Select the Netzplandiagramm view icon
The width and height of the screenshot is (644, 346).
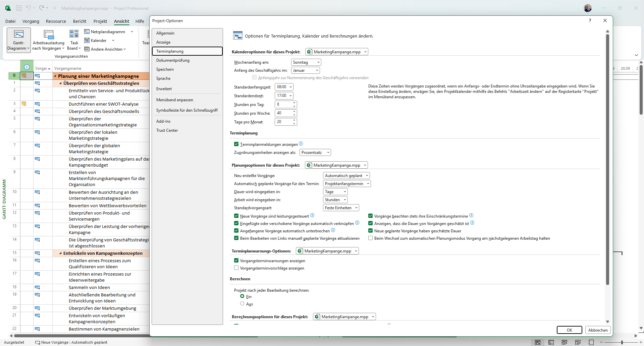click(x=87, y=32)
